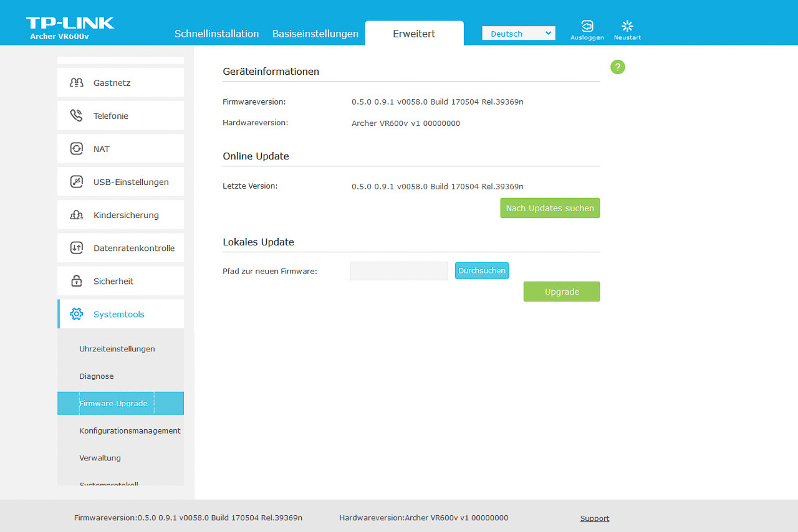The image size is (798, 532).
Task: Click the Neustart reboot icon
Action: pyautogui.click(x=627, y=26)
